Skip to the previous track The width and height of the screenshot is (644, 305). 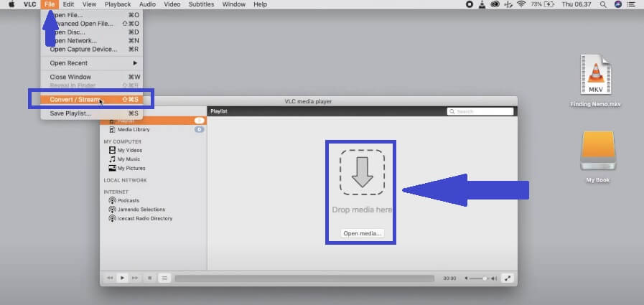coord(110,278)
